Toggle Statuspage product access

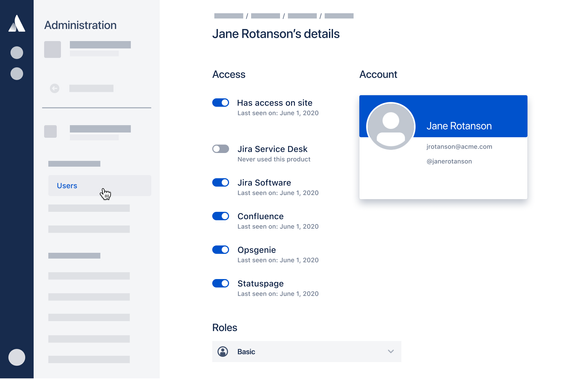coord(220,283)
